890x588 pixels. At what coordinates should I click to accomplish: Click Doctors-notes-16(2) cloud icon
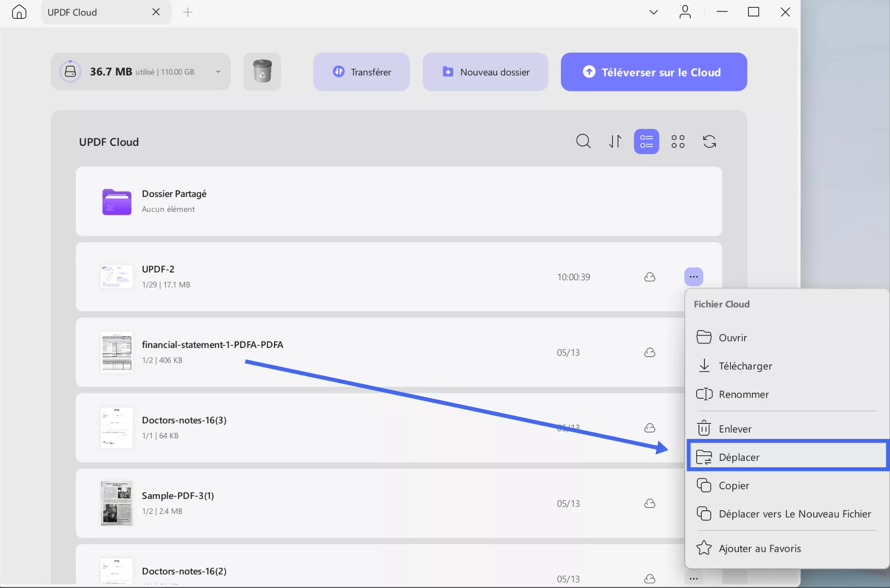click(650, 578)
